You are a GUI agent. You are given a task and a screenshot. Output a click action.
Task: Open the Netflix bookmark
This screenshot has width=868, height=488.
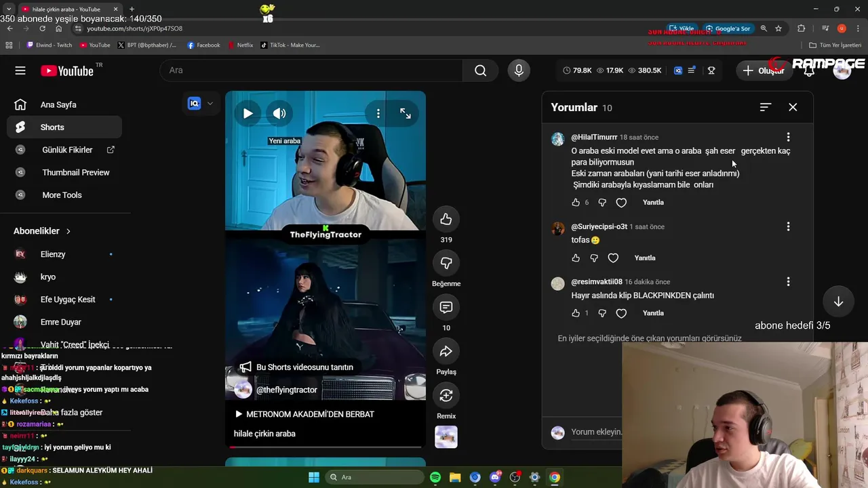(240, 45)
